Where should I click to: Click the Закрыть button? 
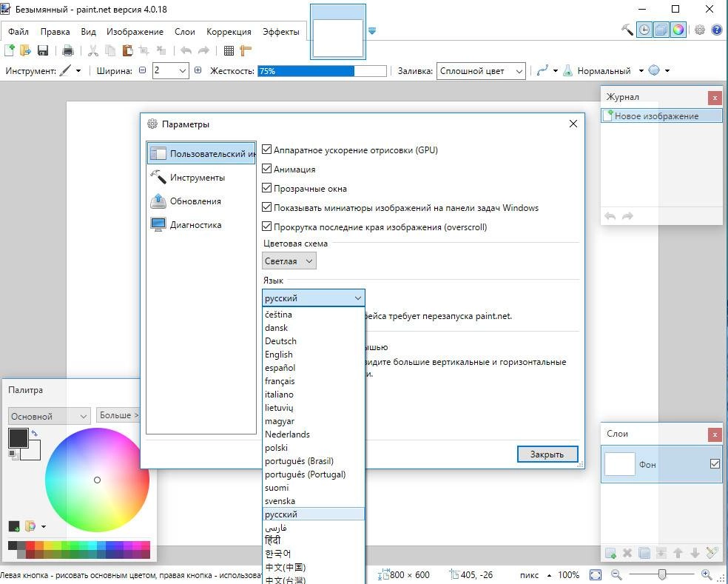pos(547,454)
